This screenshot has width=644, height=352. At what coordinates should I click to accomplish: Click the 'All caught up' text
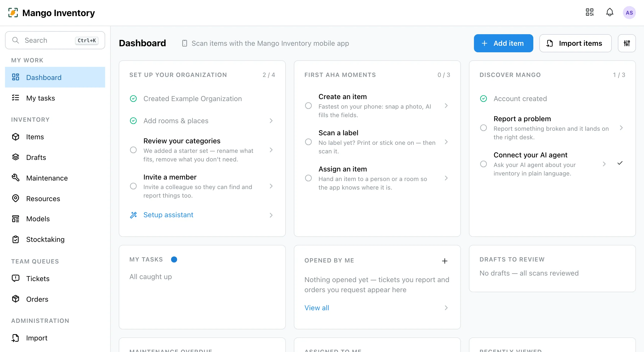[x=150, y=277]
